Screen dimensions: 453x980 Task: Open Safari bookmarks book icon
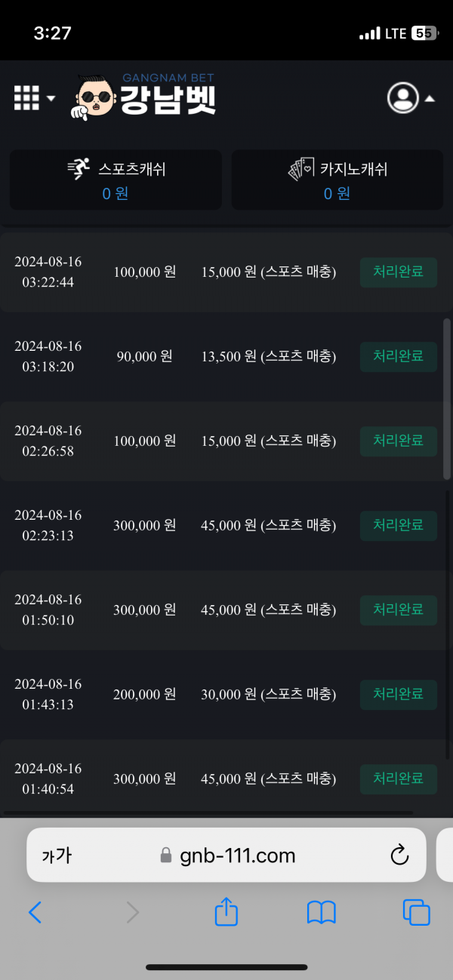tap(321, 913)
